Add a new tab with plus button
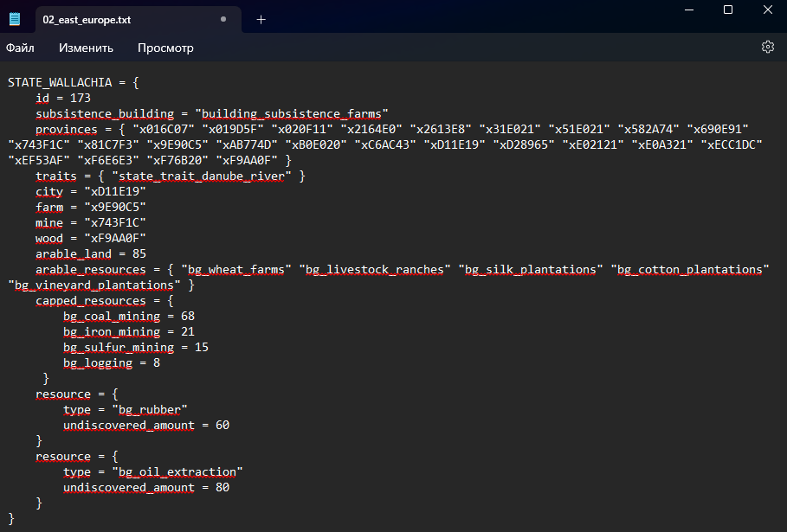Screen dimensions: 787x532 (261, 19)
